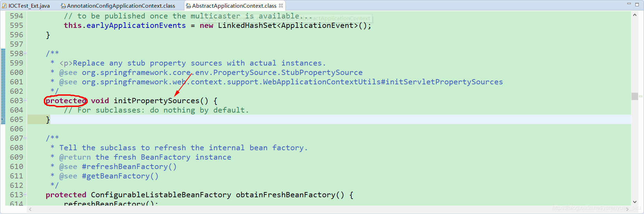The width and height of the screenshot is (644, 214).
Task: Click the vertical scrollbar thumb
Action: coord(635,96)
